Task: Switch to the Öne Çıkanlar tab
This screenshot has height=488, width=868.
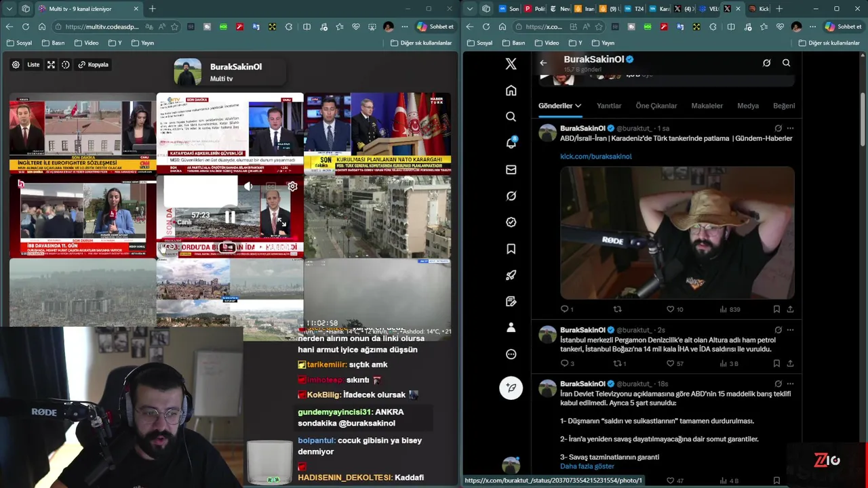Action: coord(656,106)
